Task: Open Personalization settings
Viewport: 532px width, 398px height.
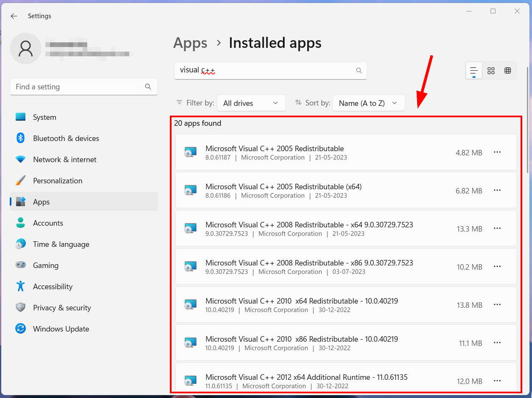Action: 84,181
